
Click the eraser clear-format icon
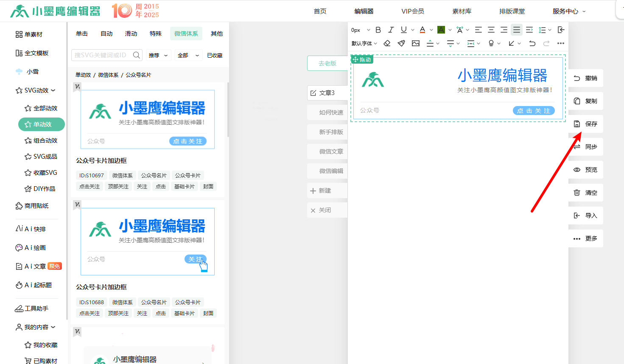coord(387,43)
